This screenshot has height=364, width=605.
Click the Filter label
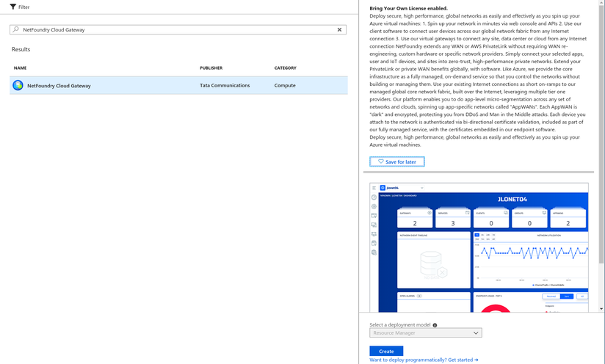[x=24, y=7]
